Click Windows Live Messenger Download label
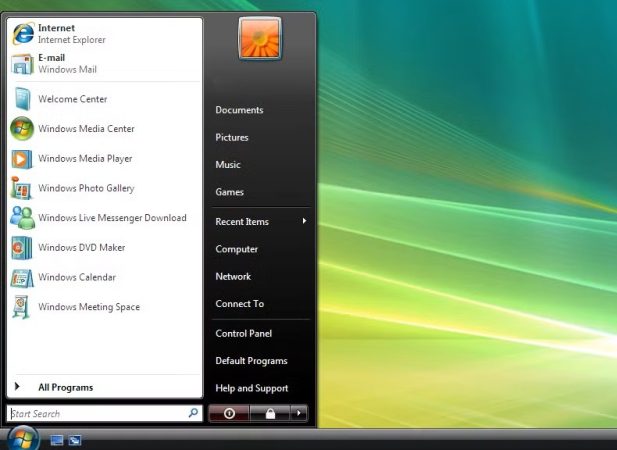The width and height of the screenshot is (617, 450). [x=112, y=218]
